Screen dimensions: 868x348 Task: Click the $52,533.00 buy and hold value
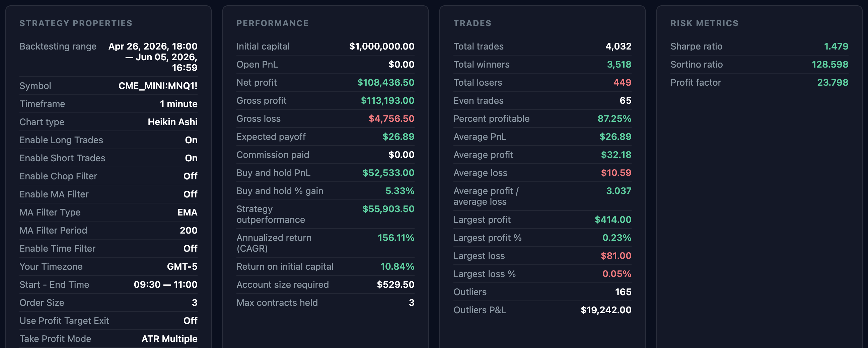[388, 173]
